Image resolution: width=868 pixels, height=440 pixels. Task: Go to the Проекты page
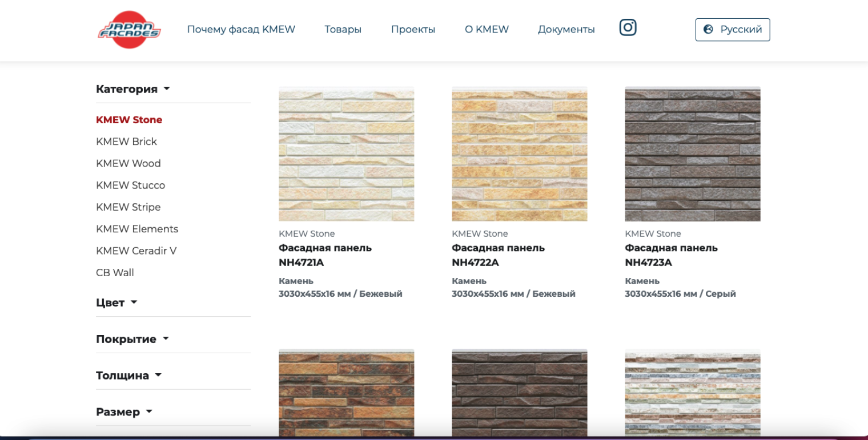tap(413, 30)
